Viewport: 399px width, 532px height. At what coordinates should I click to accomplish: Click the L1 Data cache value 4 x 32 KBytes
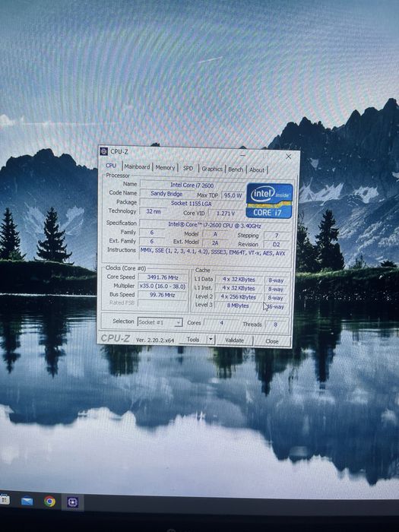pos(239,279)
